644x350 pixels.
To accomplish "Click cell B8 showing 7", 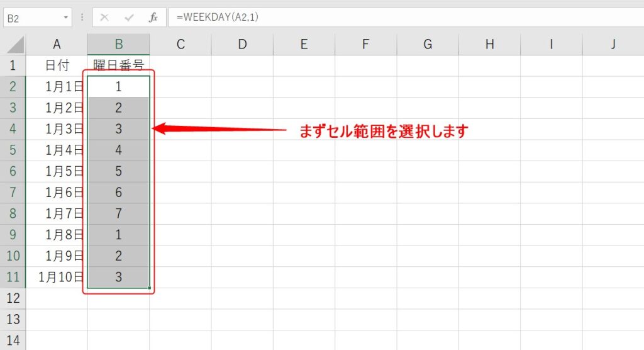I will pyautogui.click(x=119, y=213).
